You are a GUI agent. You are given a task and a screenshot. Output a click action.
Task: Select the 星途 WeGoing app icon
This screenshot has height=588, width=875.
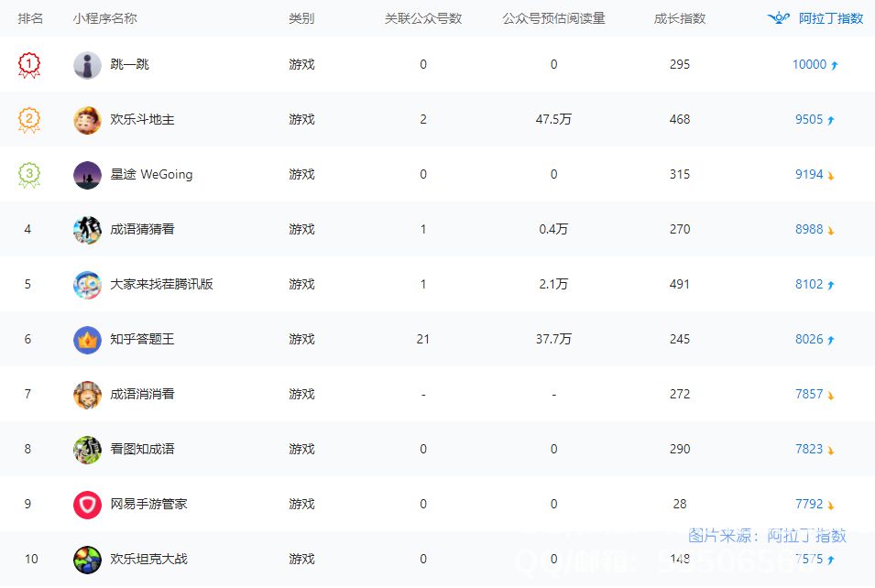[x=88, y=175]
